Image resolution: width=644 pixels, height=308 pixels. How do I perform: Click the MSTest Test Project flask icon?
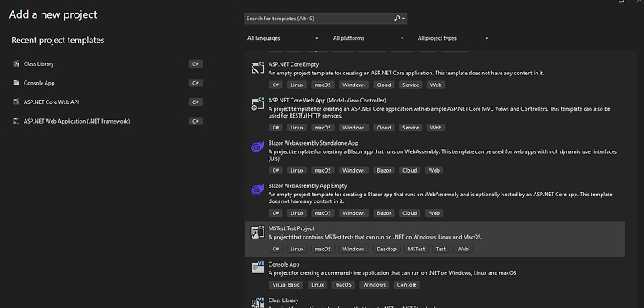click(x=258, y=232)
